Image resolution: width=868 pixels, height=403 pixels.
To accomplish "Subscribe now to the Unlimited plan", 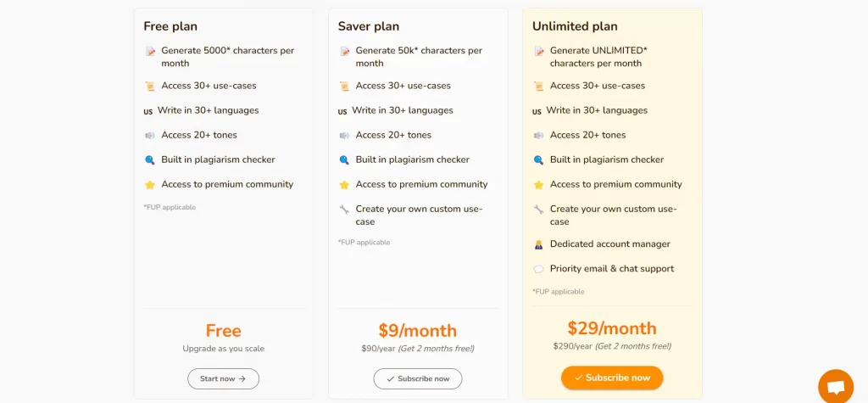I will (x=612, y=378).
